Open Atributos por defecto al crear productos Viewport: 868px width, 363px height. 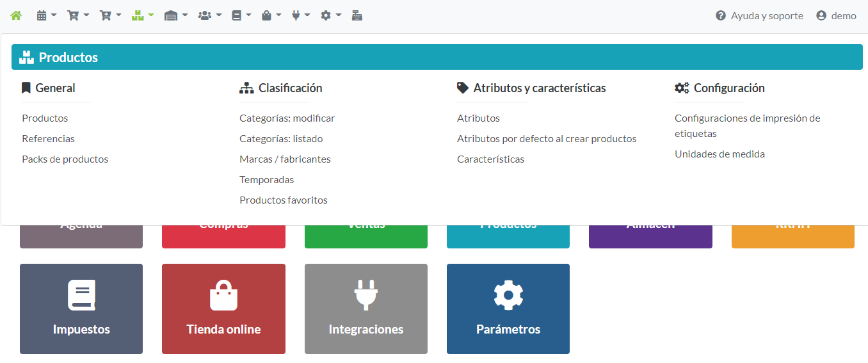[547, 139]
